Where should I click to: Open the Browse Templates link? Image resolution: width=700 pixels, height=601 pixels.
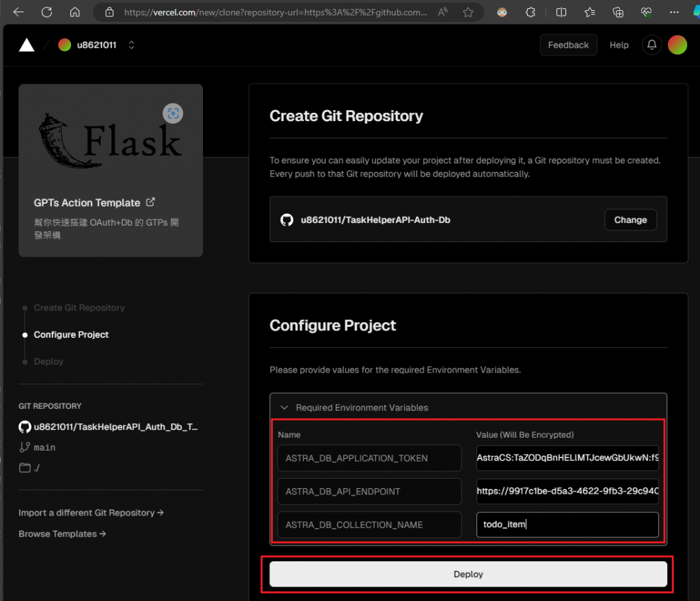click(62, 534)
